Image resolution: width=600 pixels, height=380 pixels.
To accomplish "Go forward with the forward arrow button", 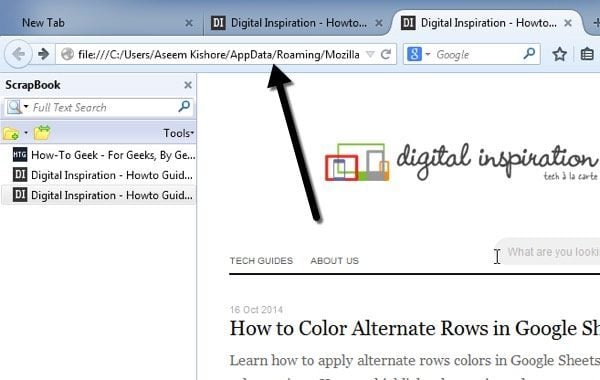I will (43, 54).
